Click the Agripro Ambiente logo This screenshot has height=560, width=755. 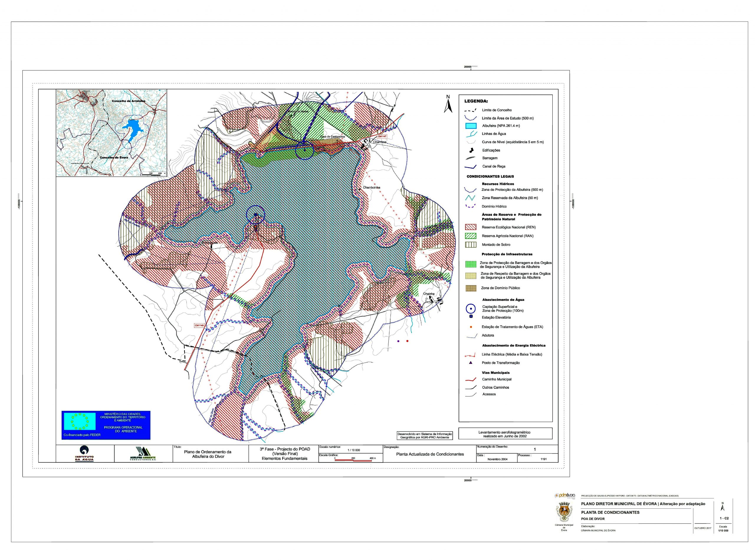[x=143, y=454]
